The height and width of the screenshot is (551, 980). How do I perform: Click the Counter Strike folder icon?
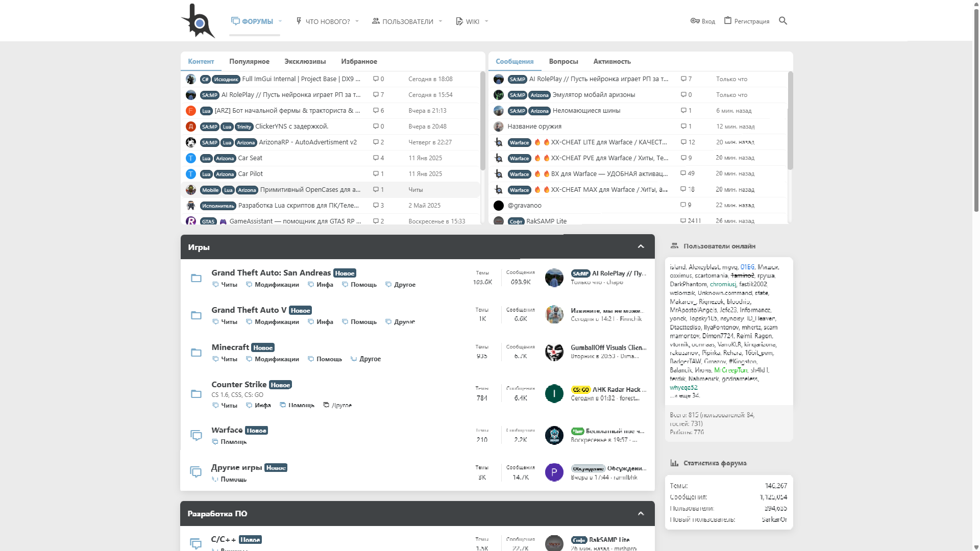(196, 394)
